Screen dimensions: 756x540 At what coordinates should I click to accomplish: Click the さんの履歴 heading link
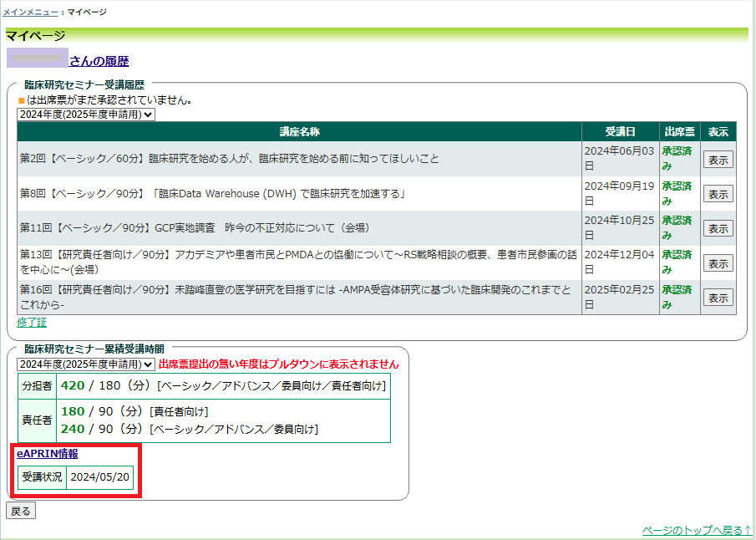click(x=99, y=61)
